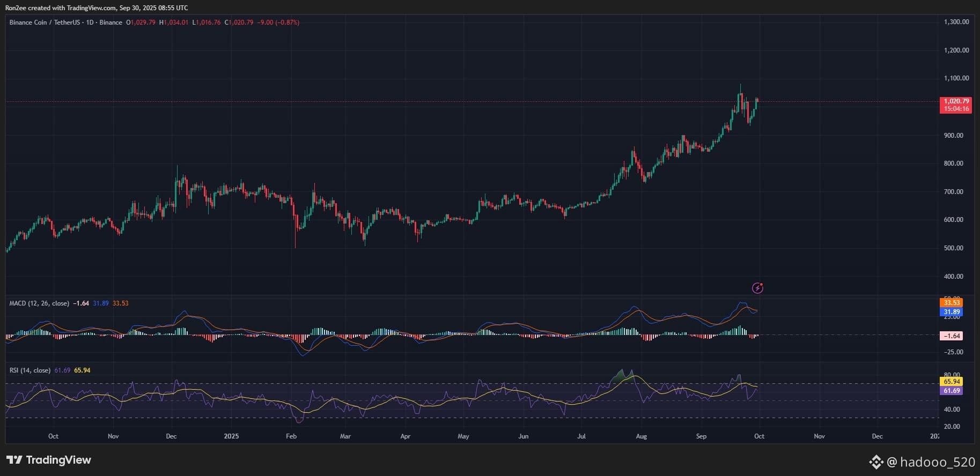This screenshot has width=980, height=476.
Task: Click the 500.00 price scale label
Action: pyautogui.click(x=954, y=248)
